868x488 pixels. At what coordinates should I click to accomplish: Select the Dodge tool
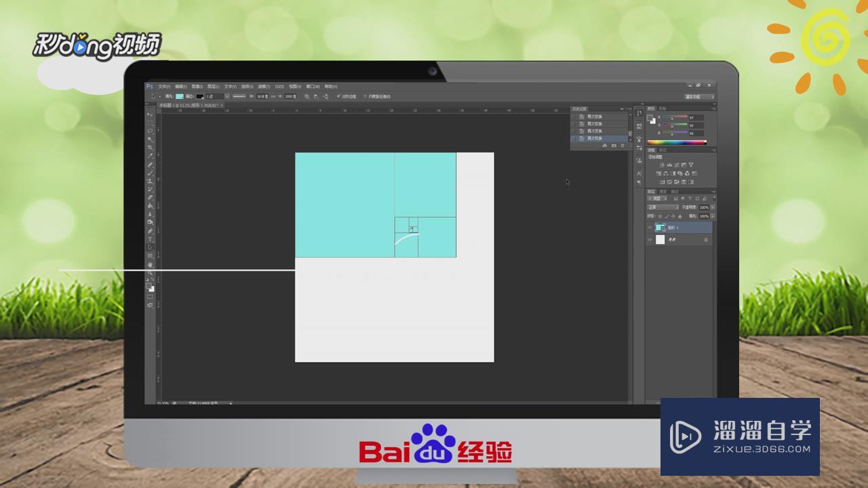click(x=150, y=222)
